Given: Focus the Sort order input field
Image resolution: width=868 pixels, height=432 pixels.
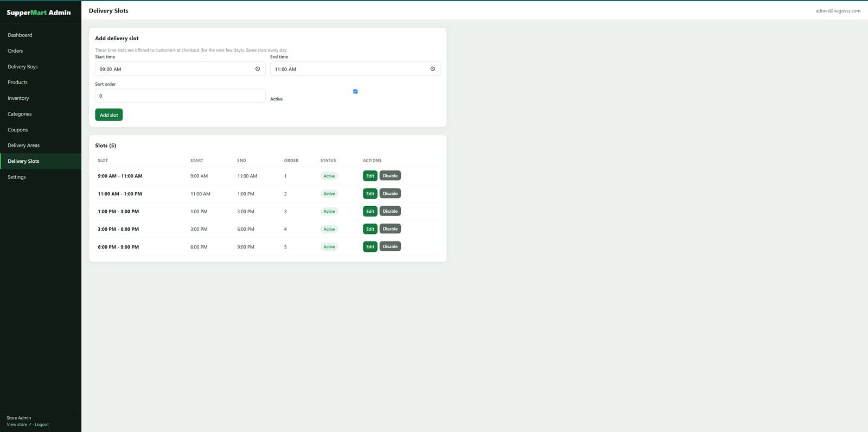Looking at the screenshot, I should [180, 96].
